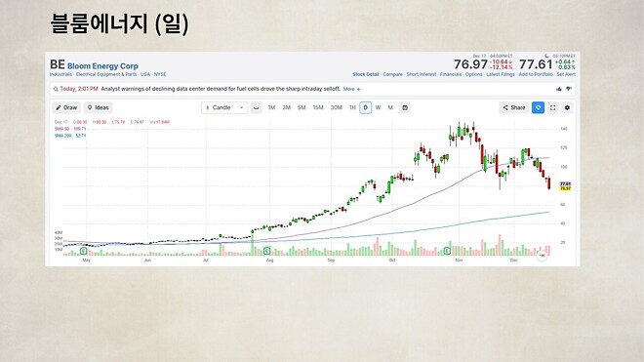Viewport: 644px width, 362px height.
Task: Select the 3M interval
Action: tap(286, 107)
